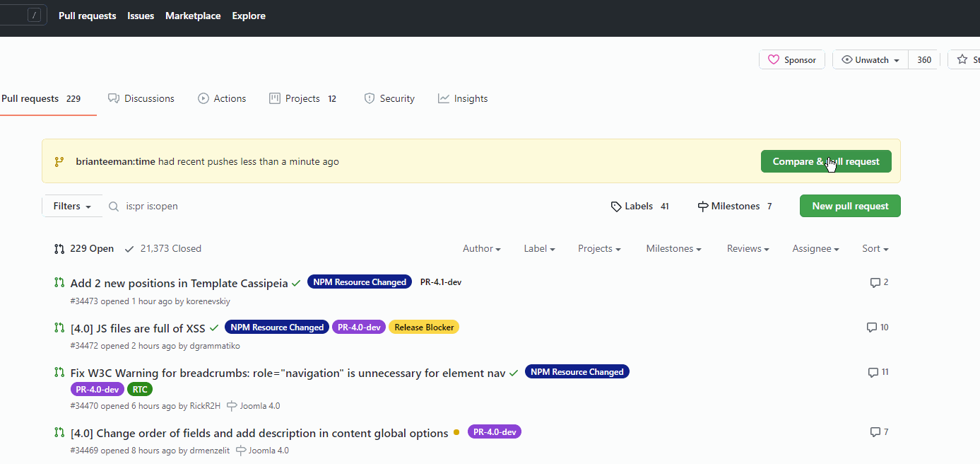Image resolution: width=980 pixels, height=464 pixels.
Task: Click the PR-4.0-dev label on #34469
Action: pos(495,431)
